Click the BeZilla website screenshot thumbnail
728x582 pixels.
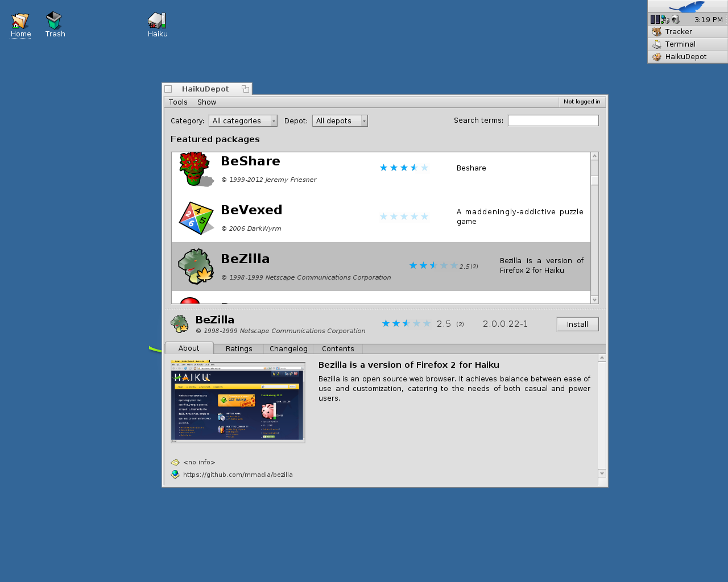pyautogui.click(x=238, y=402)
